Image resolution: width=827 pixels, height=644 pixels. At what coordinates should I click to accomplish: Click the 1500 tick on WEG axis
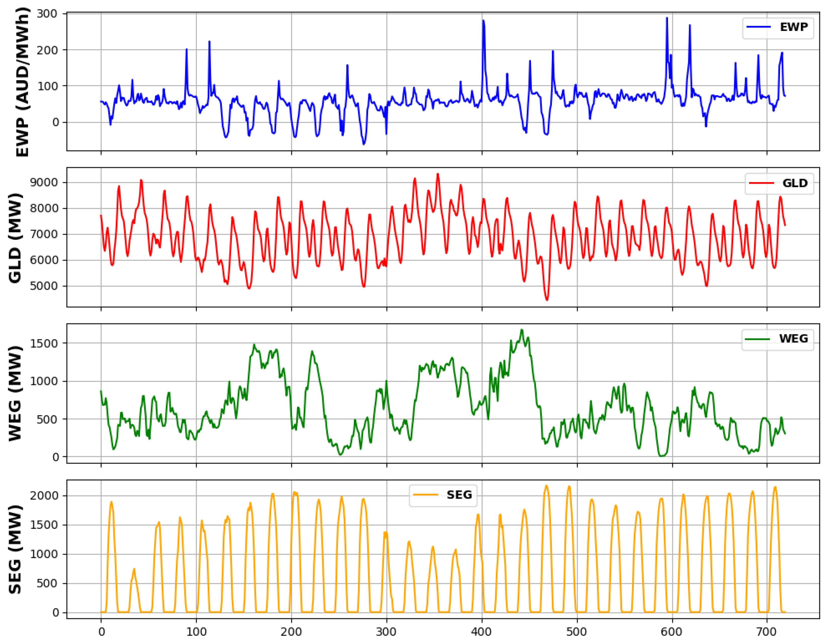click(44, 343)
